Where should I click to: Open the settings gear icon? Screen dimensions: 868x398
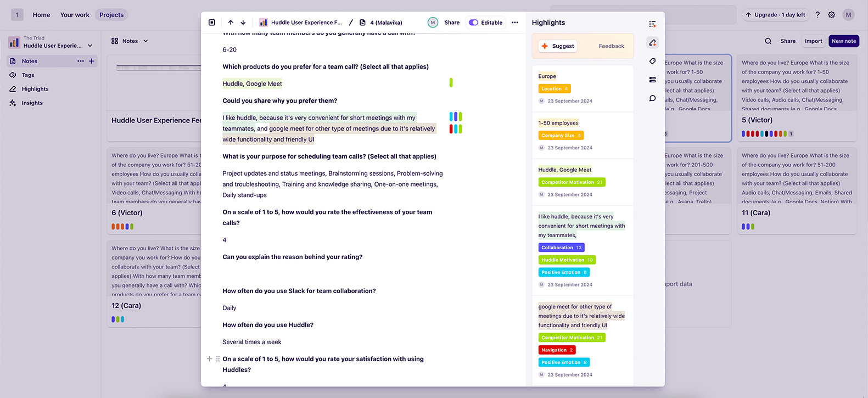tap(832, 15)
